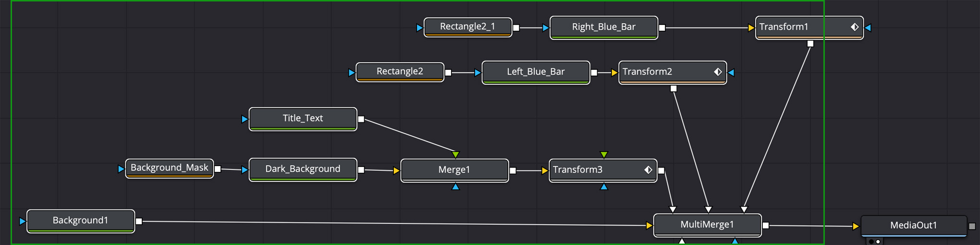Select the Rectangle2_1 mask node
Screen dimensions: 980x245
467,26
